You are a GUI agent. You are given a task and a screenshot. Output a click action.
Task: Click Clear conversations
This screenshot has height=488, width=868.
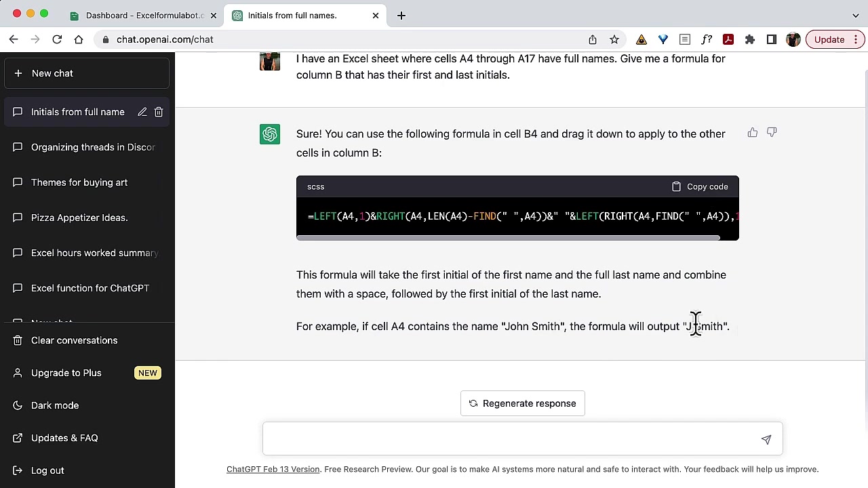pyautogui.click(x=87, y=340)
